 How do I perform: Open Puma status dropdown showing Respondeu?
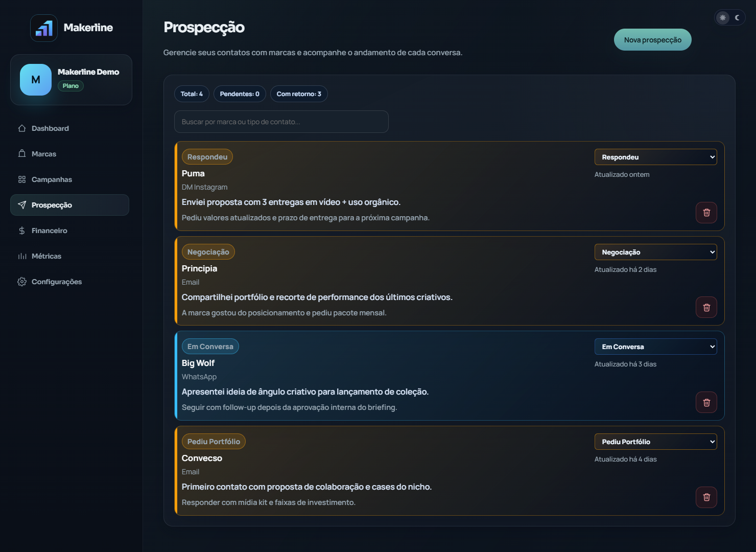[656, 157]
